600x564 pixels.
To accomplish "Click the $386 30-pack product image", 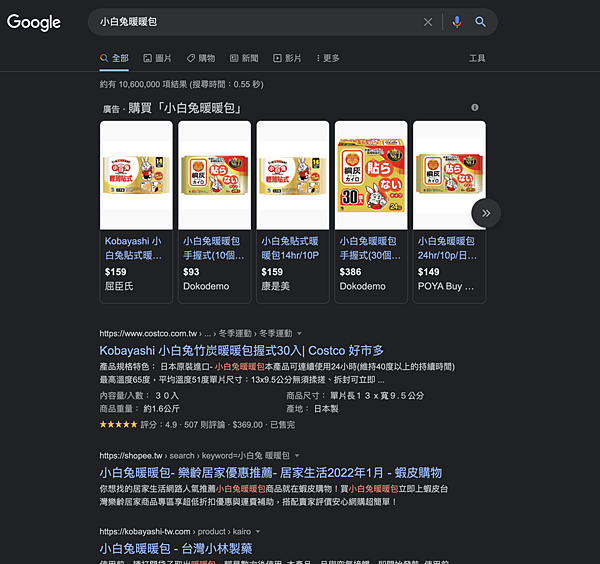I will 371,175.
